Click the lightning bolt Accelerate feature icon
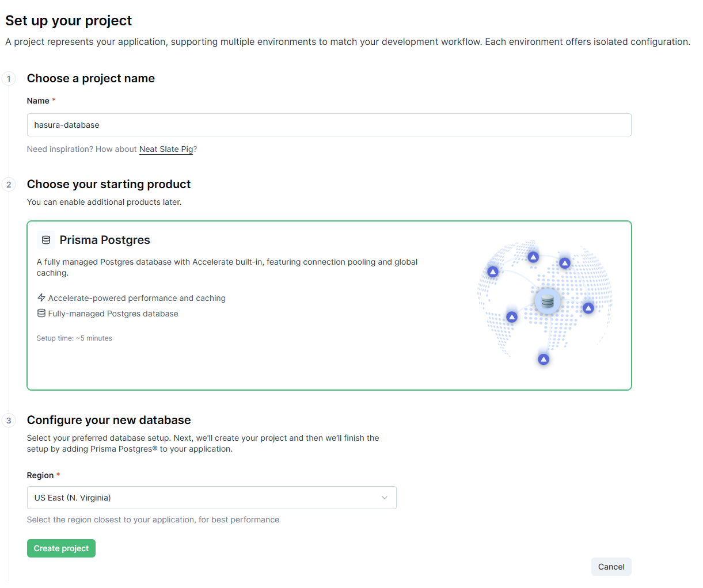The height and width of the screenshot is (588, 703). (x=40, y=298)
